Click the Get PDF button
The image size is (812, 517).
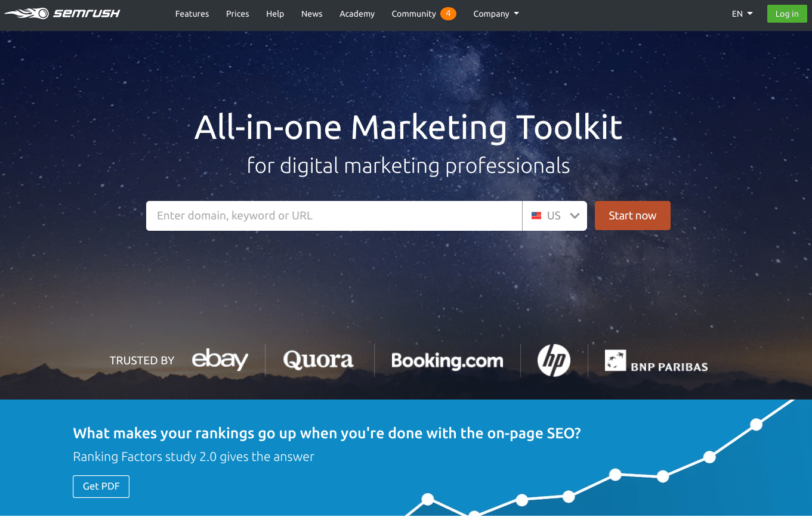[x=101, y=486]
